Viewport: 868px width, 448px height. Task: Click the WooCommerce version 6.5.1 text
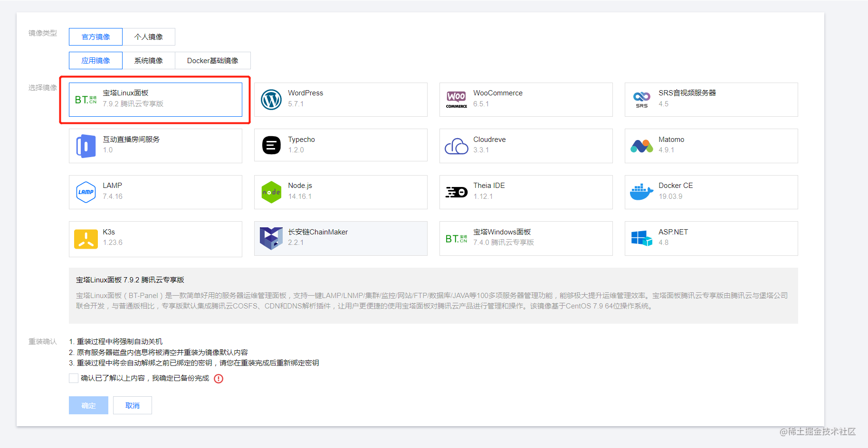[x=481, y=104]
